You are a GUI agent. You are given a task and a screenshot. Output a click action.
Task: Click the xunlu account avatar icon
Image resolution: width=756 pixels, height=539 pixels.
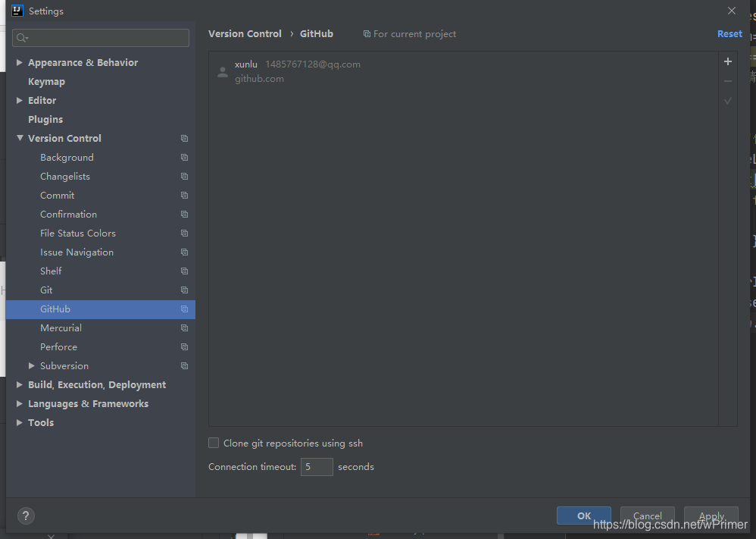pos(222,72)
